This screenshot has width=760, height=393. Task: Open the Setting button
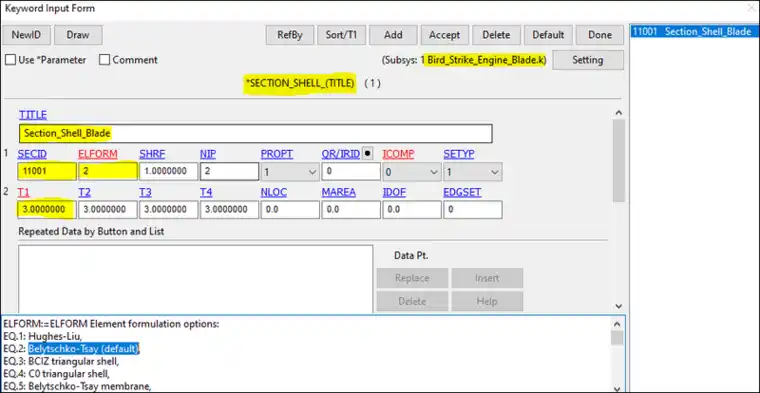[x=588, y=60]
